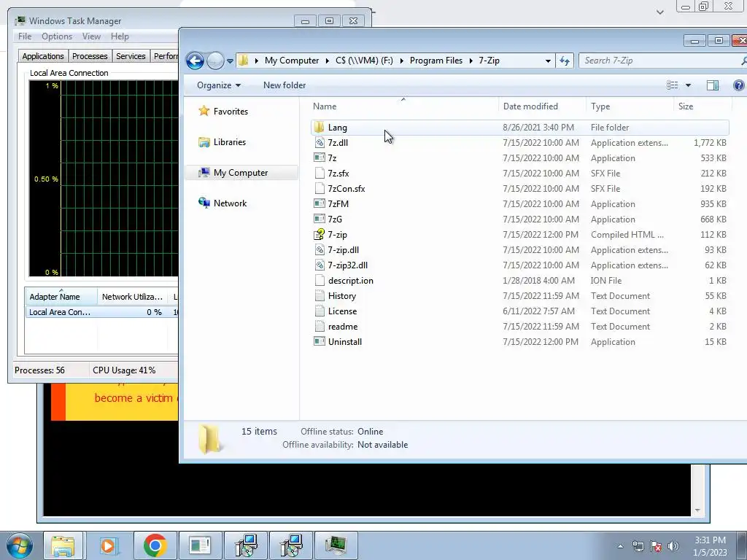Select the 7z.sfx file icon
The width and height of the screenshot is (747, 560).
click(x=320, y=173)
